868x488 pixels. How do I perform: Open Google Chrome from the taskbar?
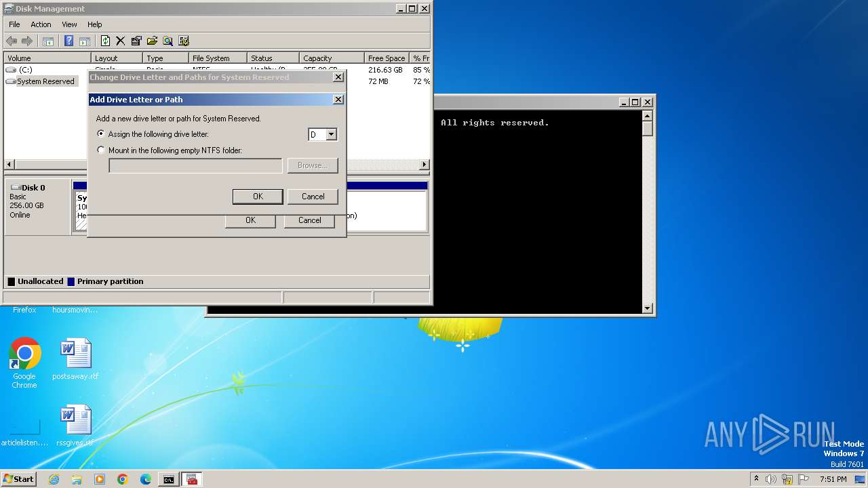tap(123, 479)
